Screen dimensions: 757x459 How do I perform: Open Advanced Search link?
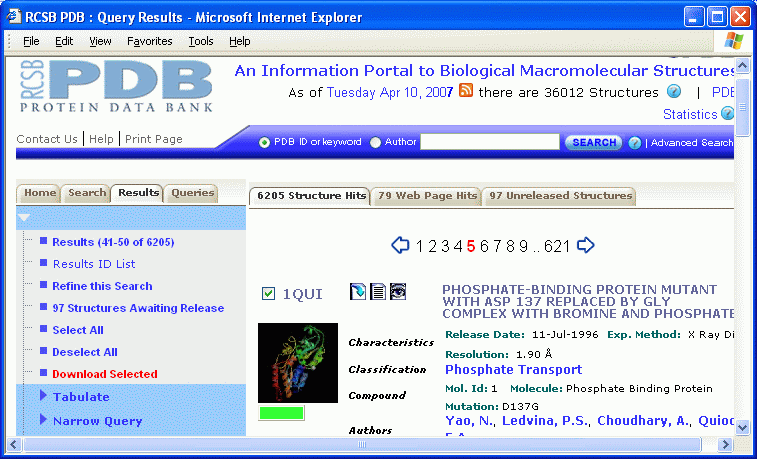(691, 143)
